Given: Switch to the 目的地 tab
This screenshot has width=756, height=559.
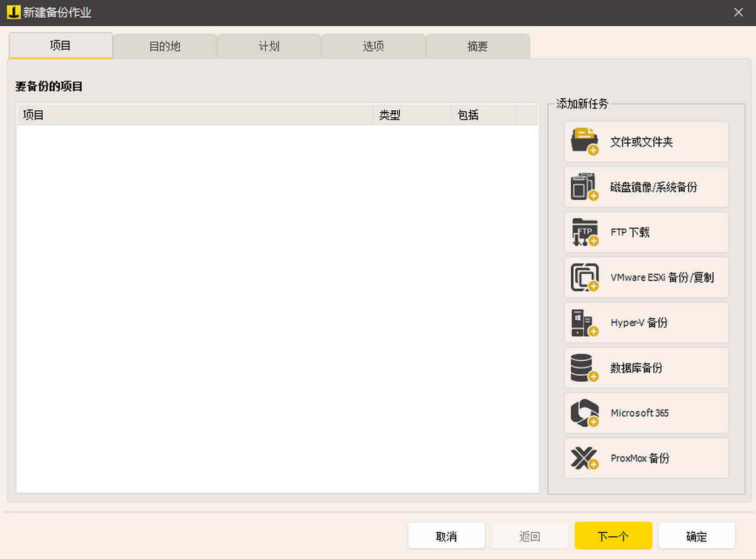Looking at the screenshot, I should click(165, 46).
